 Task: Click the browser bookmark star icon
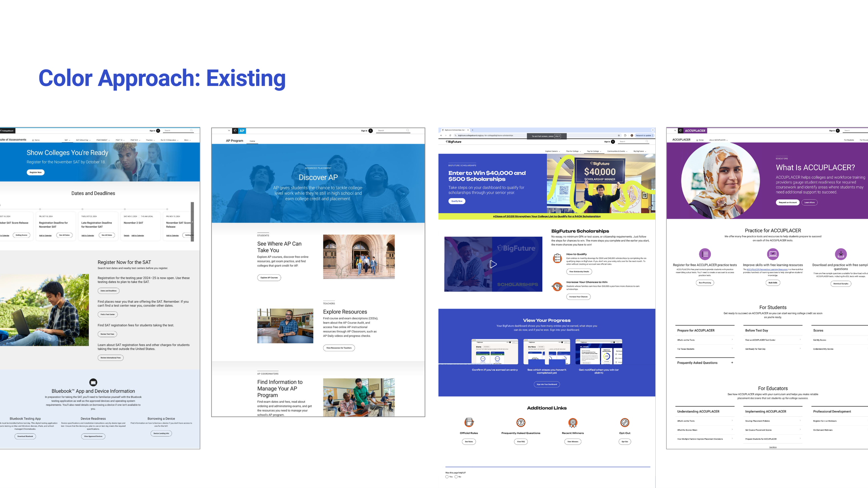pos(619,135)
